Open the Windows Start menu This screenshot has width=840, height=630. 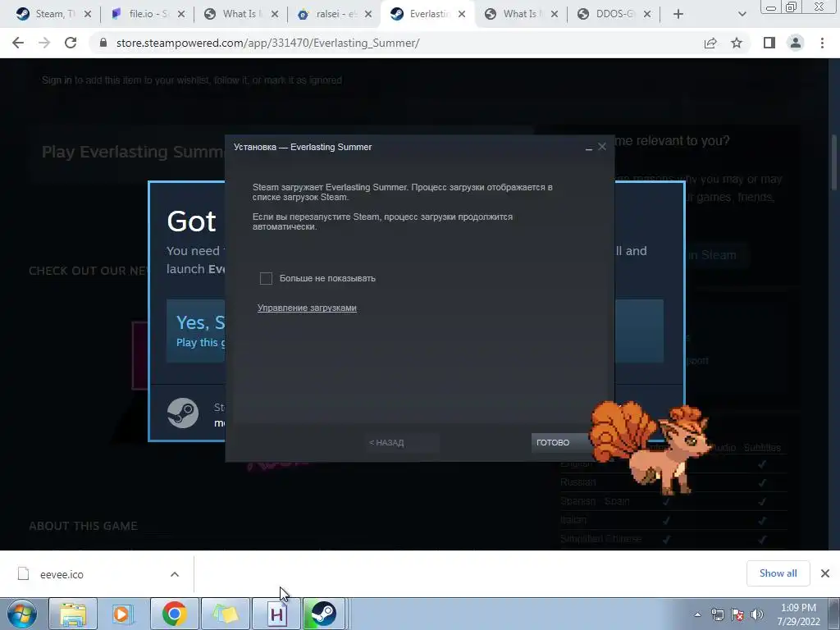[22, 614]
